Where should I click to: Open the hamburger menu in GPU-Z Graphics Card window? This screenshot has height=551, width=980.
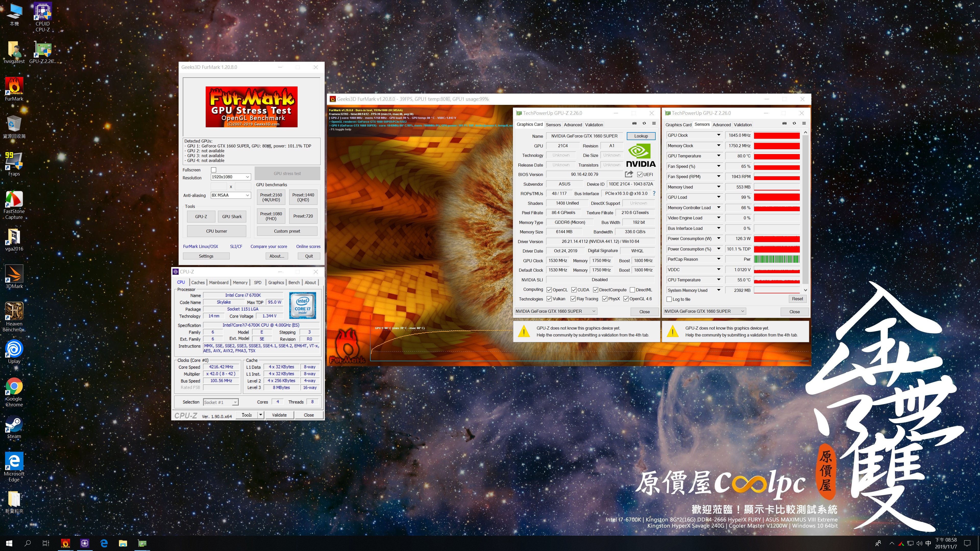[x=654, y=123]
